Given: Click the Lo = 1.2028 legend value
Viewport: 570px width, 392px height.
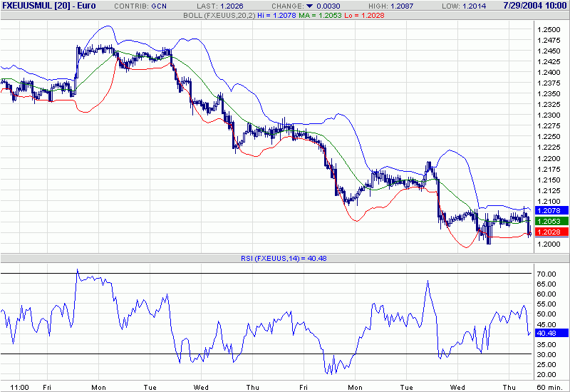Looking at the screenshot, I should pyautogui.click(x=364, y=15).
